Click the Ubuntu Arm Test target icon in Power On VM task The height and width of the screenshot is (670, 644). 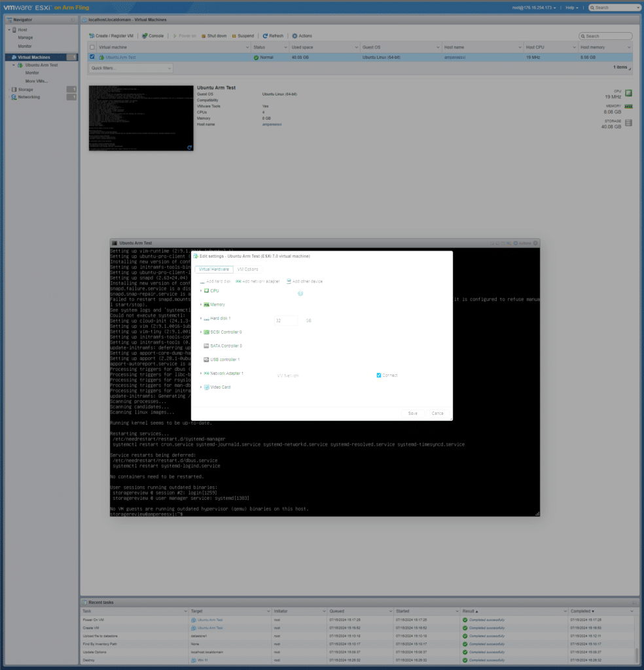pyautogui.click(x=194, y=620)
